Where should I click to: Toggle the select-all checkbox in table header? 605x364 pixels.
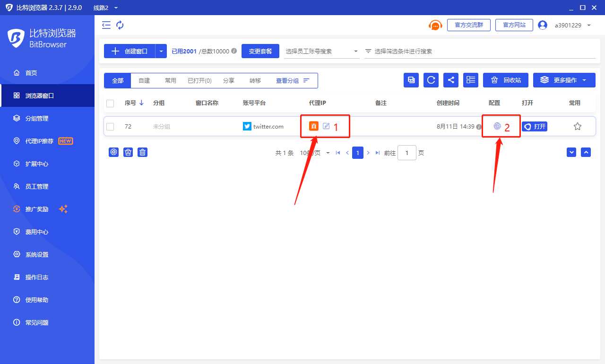[x=110, y=103]
